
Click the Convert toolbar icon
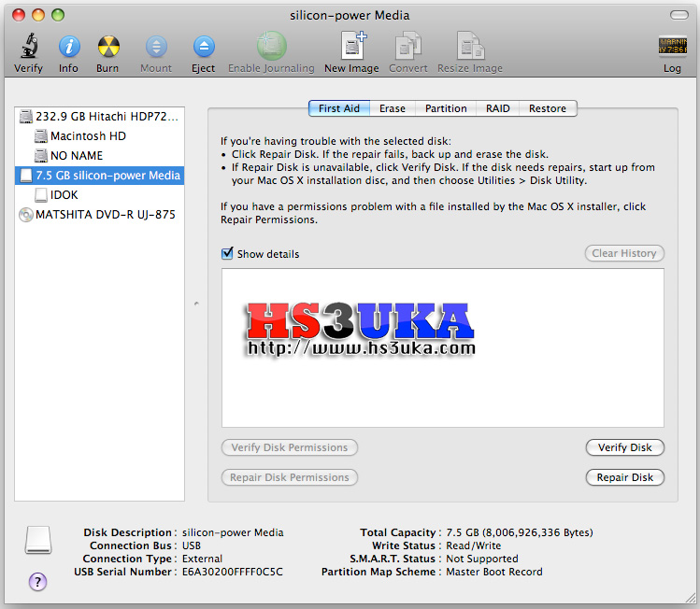click(x=408, y=46)
